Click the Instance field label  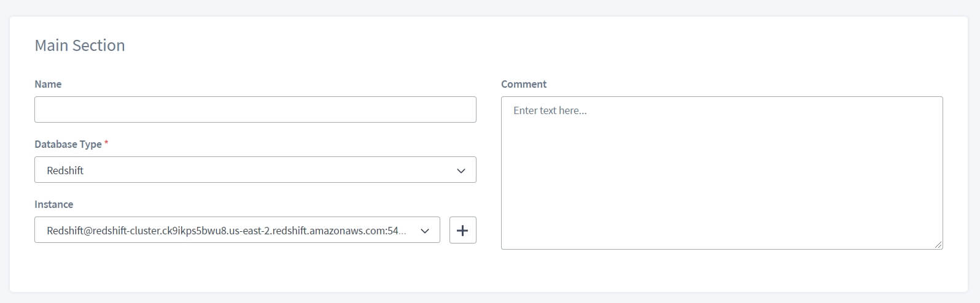coord(53,204)
